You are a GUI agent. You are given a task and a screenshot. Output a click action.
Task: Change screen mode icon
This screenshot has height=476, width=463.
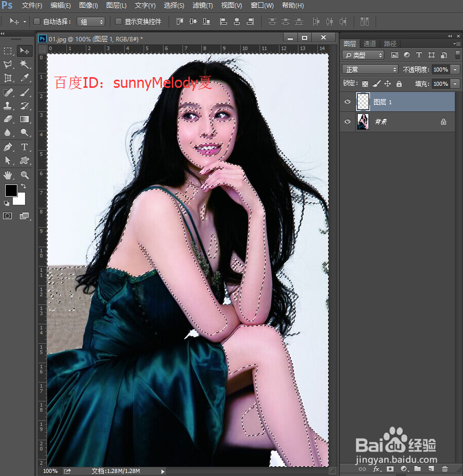pos(25,216)
